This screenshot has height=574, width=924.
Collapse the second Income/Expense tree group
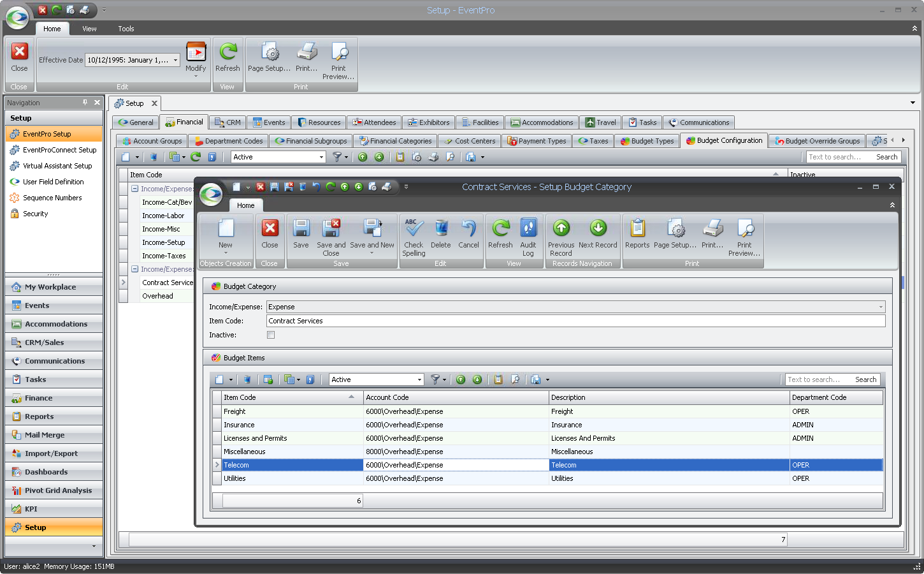(x=134, y=269)
